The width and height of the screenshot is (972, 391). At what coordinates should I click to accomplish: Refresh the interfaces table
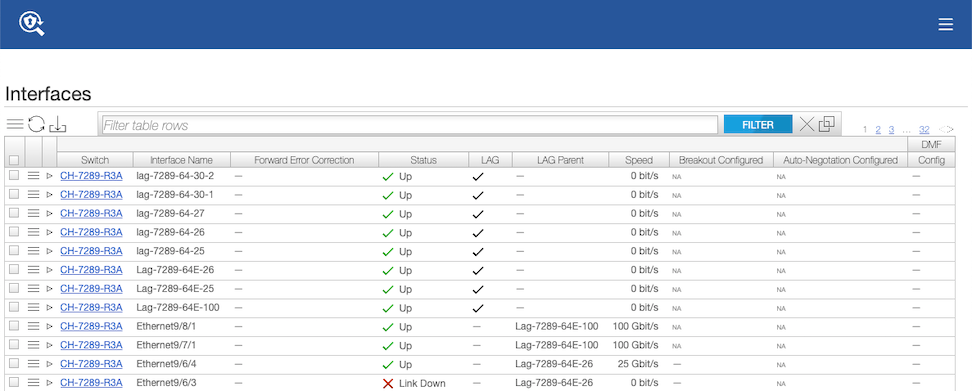[36, 124]
